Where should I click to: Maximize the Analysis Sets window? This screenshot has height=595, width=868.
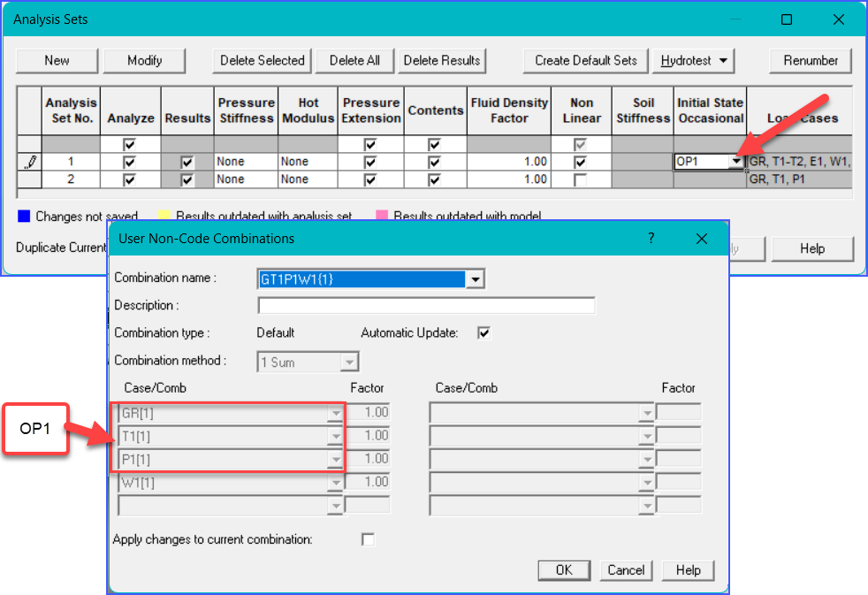(786, 19)
